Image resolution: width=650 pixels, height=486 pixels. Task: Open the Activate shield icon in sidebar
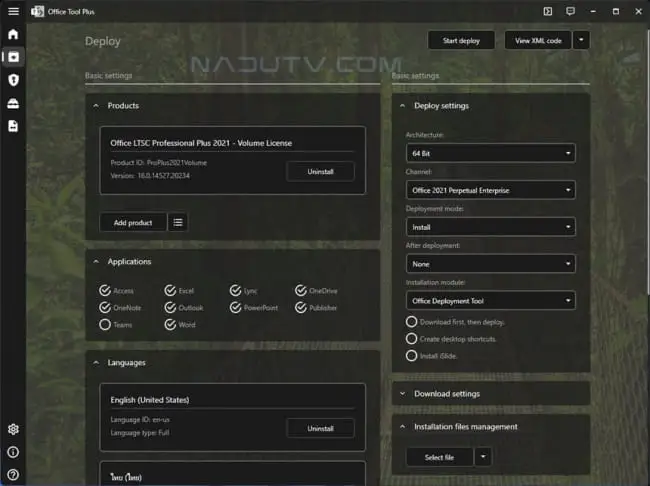pyautogui.click(x=13, y=80)
